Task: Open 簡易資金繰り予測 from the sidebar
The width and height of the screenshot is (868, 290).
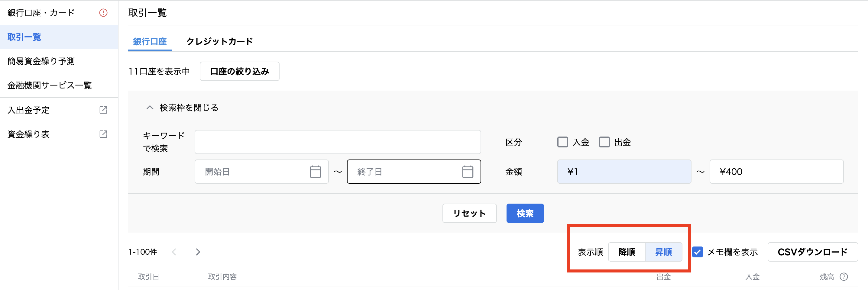Action: pos(59,61)
